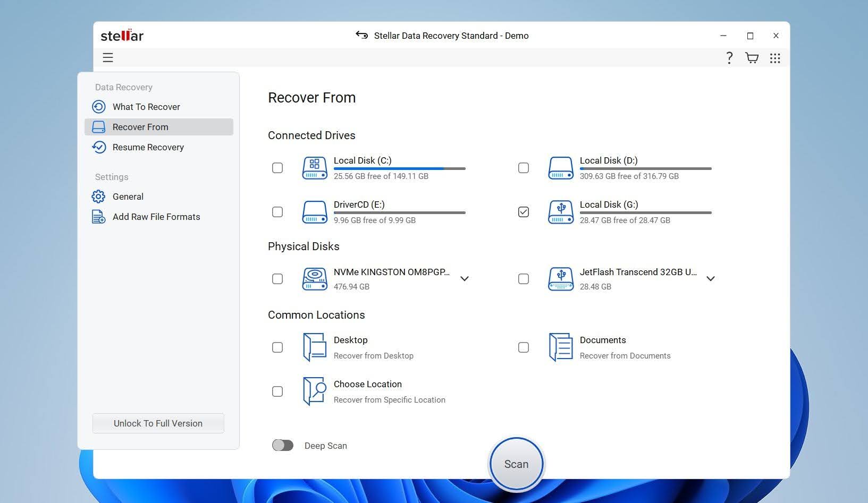Select the Recover From sidebar item
This screenshot has height=503, width=868.
[159, 127]
